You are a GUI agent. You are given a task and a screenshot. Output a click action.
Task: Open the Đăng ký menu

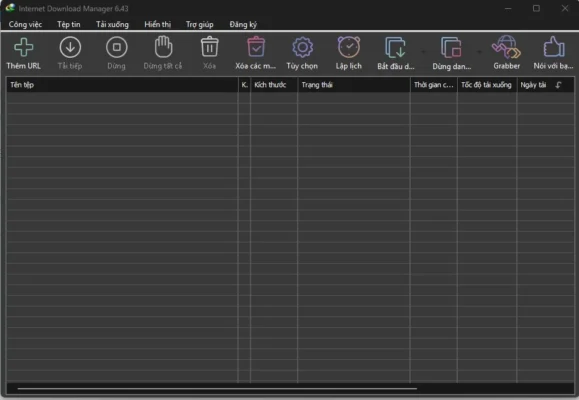point(243,24)
